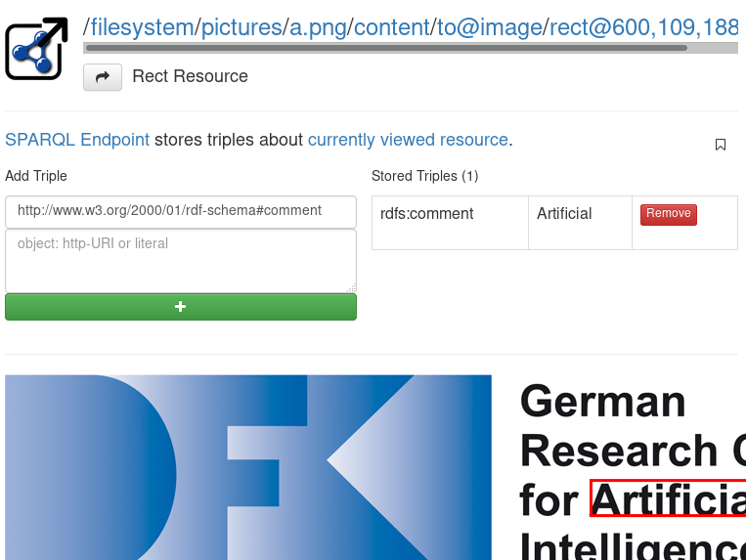
Task: Click the 'Add Triple' heading
Action: click(x=36, y=176)
